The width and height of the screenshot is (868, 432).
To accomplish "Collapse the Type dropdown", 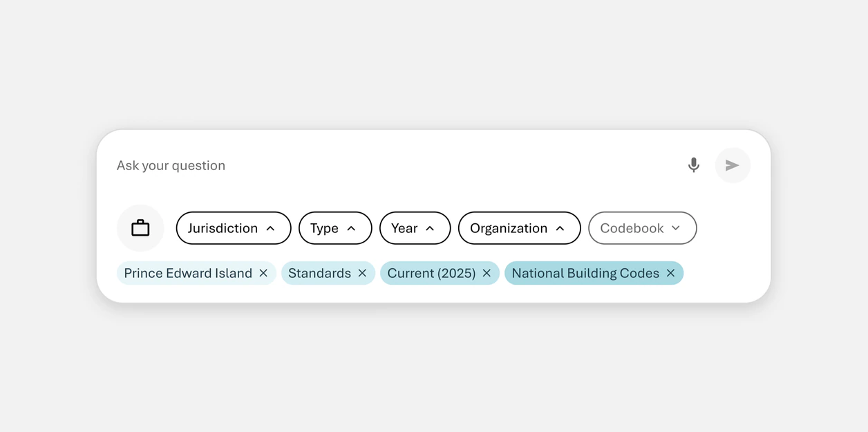I will 335,228.
